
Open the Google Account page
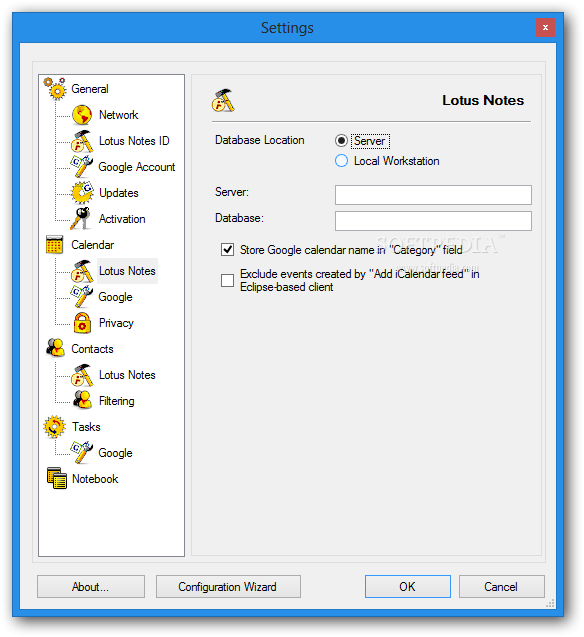click(137, 167)
